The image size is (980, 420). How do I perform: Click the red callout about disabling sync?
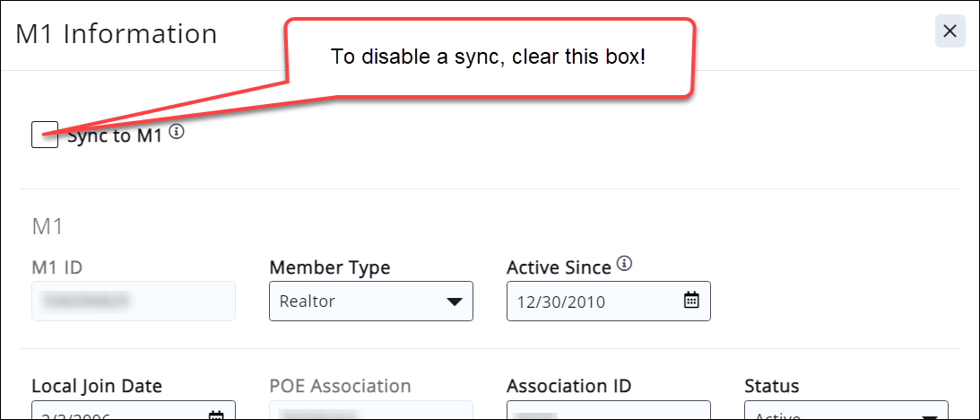[489, 57]
